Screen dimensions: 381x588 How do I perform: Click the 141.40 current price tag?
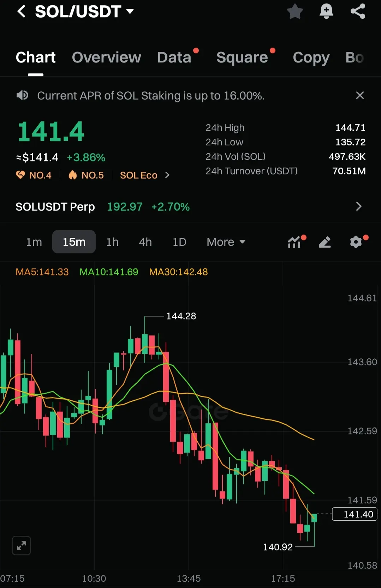click(355, 514)
